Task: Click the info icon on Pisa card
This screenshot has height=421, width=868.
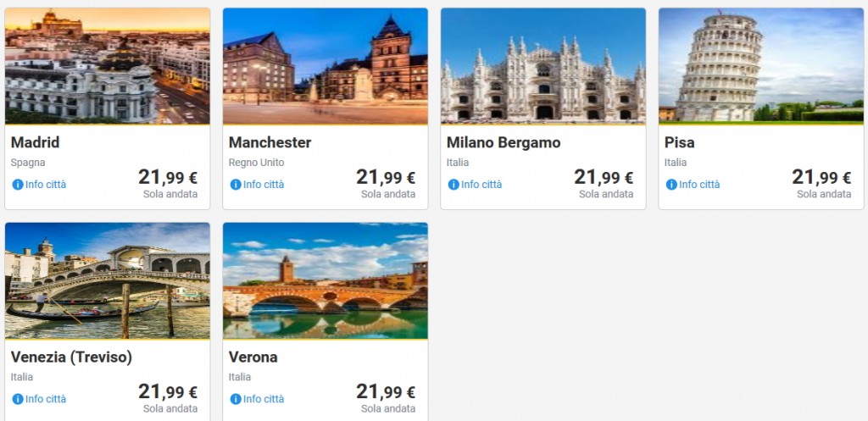Action: pos(671,185)
